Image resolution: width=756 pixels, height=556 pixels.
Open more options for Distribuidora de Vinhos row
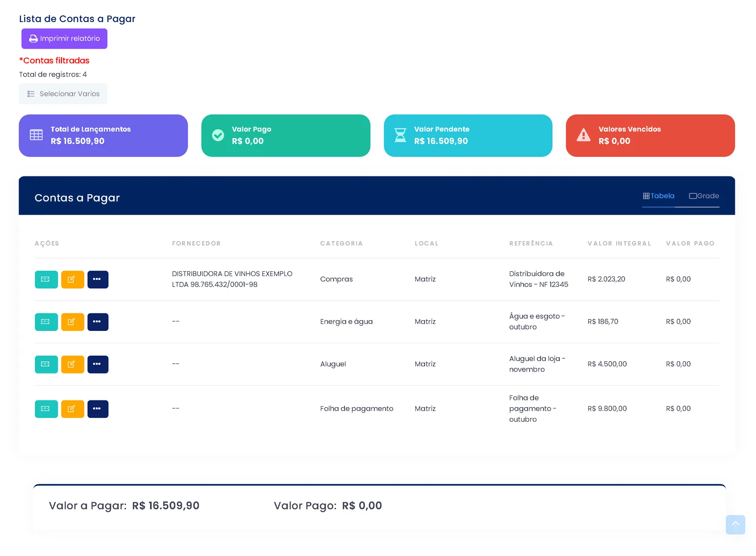click(x=98, y=279)
